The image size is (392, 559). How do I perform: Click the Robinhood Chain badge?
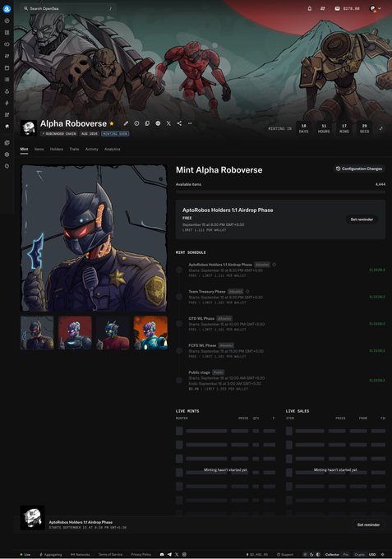(59, 134)
